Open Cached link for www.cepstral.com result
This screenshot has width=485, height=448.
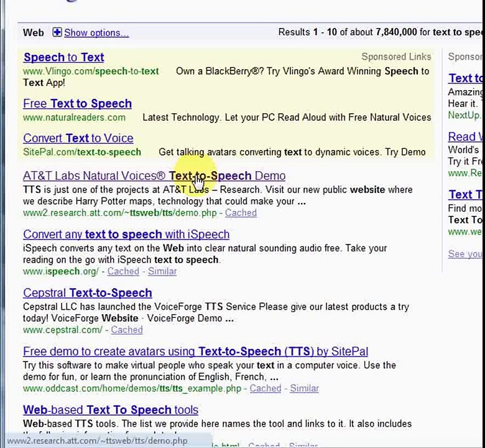[x=127, y=330]
